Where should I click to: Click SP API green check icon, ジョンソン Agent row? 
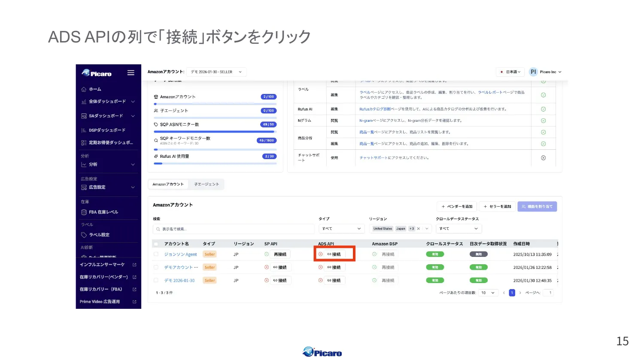pos(267,254)
